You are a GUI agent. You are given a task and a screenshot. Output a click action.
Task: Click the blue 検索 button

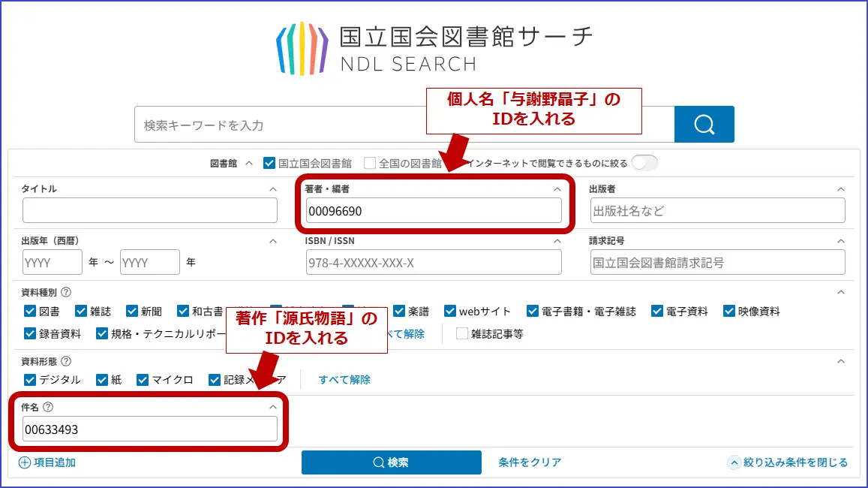[x=391, y=462]
